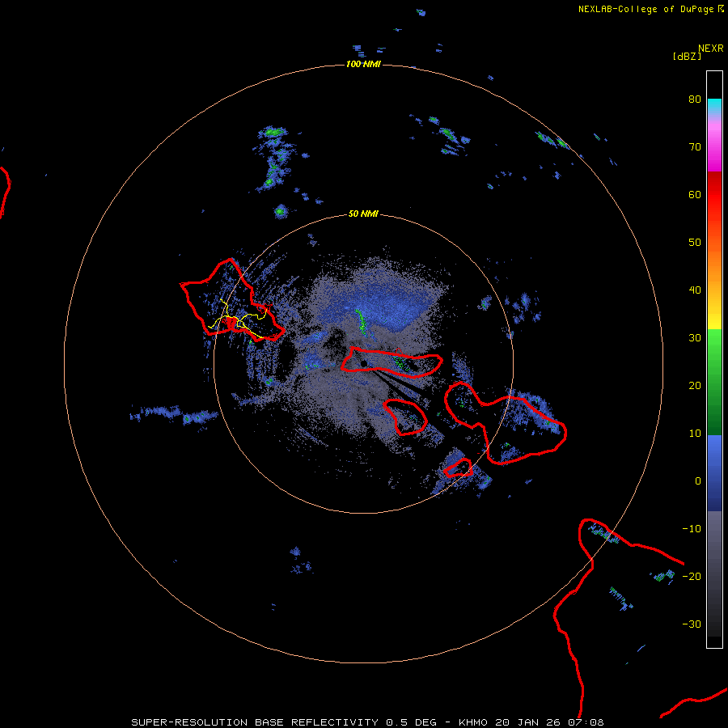Click the black radar site dot at center

364,363
